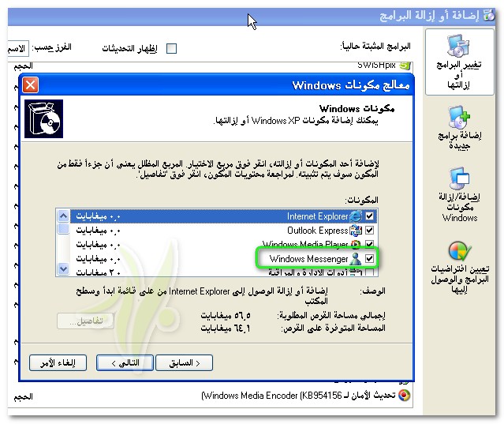
Task: Open the Add/Remove Windows Components sidebar icon
Action: click(x=459, y=178)
